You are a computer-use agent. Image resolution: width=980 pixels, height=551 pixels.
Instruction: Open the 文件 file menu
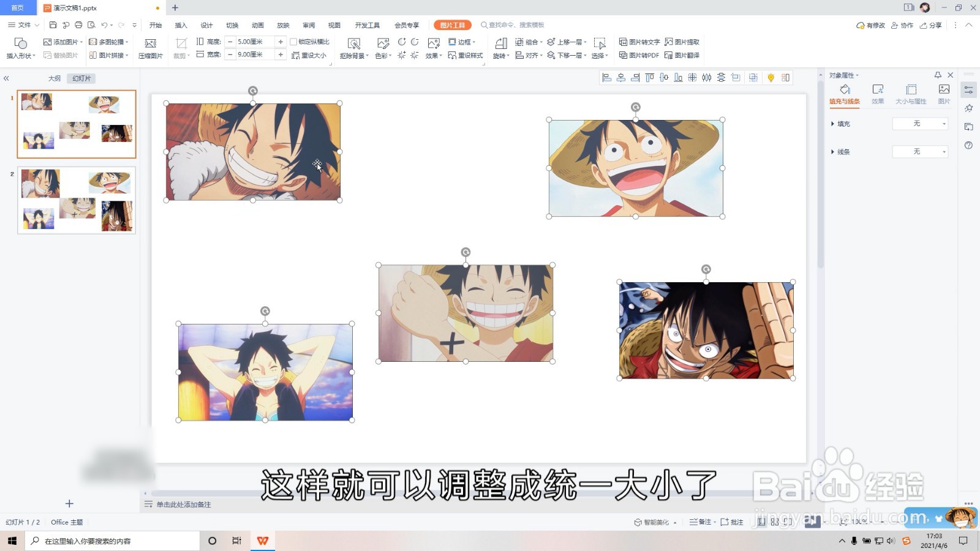tap(23, 25)
